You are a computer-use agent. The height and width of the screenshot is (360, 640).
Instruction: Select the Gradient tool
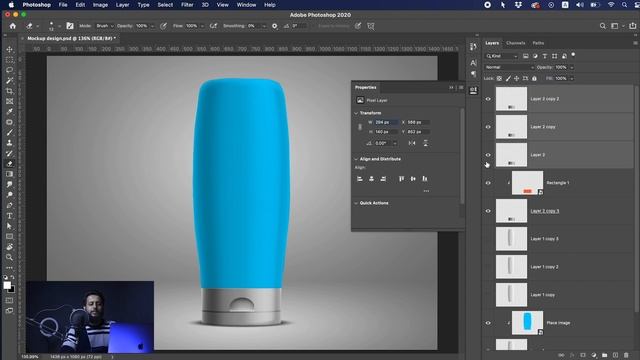(9, 174)
